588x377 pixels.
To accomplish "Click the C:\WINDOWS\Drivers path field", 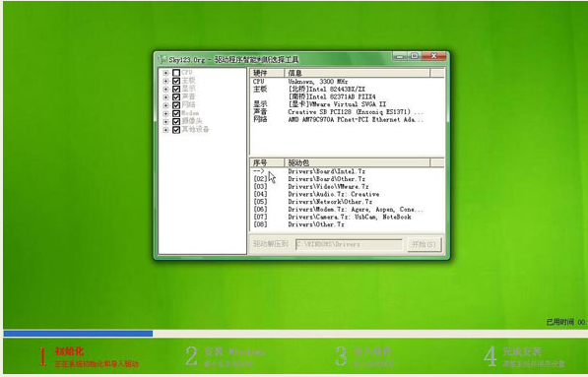I will [x=349, y=244].
